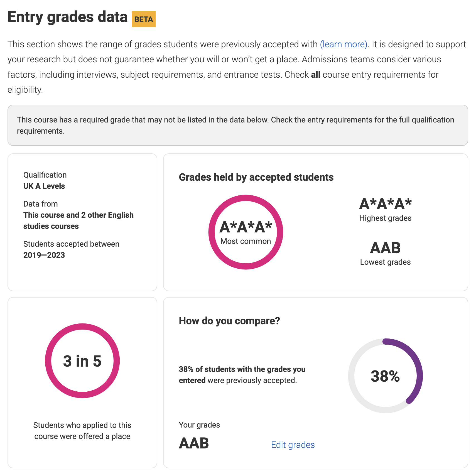
Task: Click the yellow BETA badge
Action: pos(143,19)
